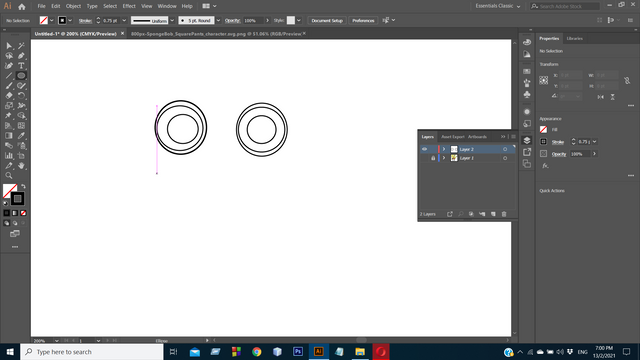Click target circle of Layer 1

(505, 158)
